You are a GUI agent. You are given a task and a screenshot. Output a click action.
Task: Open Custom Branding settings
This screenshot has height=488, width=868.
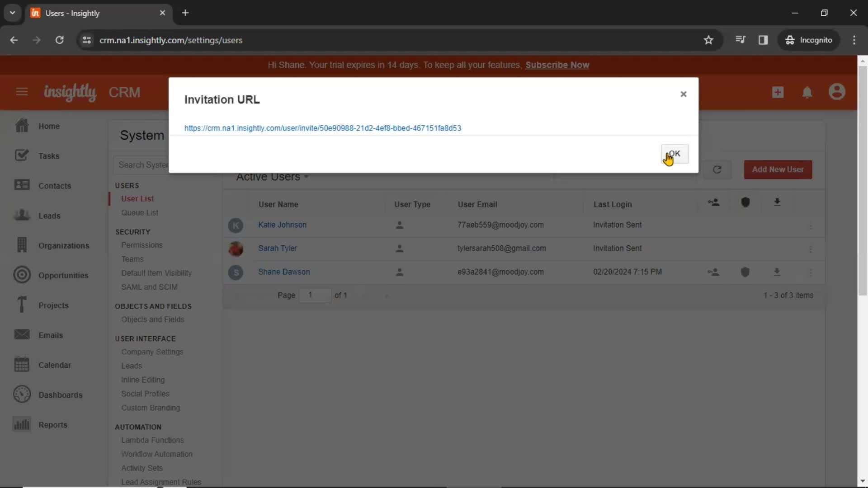[151, 408]
